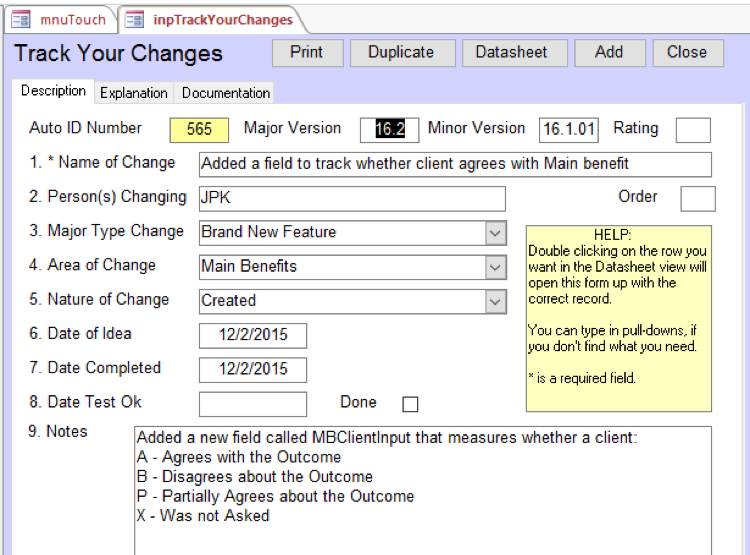Open the Documentation tab
The height and width of the screenshot is (555, 750).
225,93
